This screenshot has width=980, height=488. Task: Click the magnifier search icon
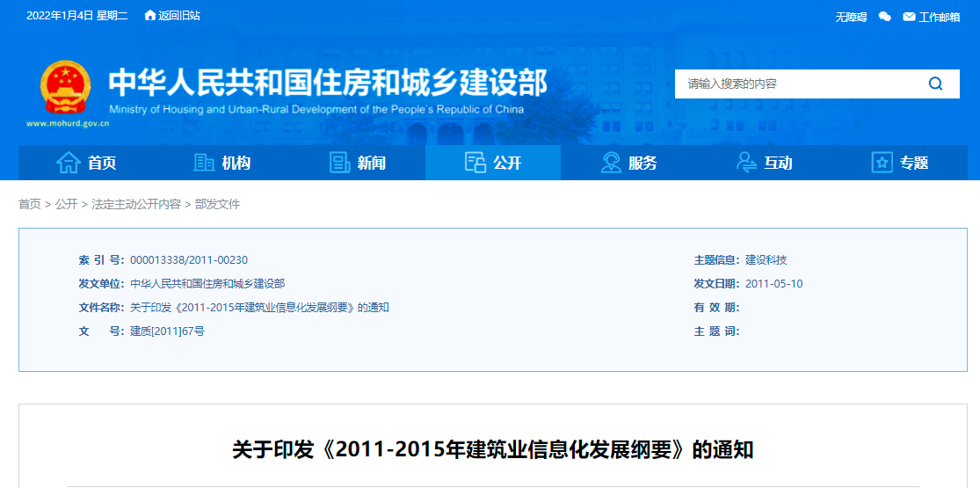pos(936,84)
